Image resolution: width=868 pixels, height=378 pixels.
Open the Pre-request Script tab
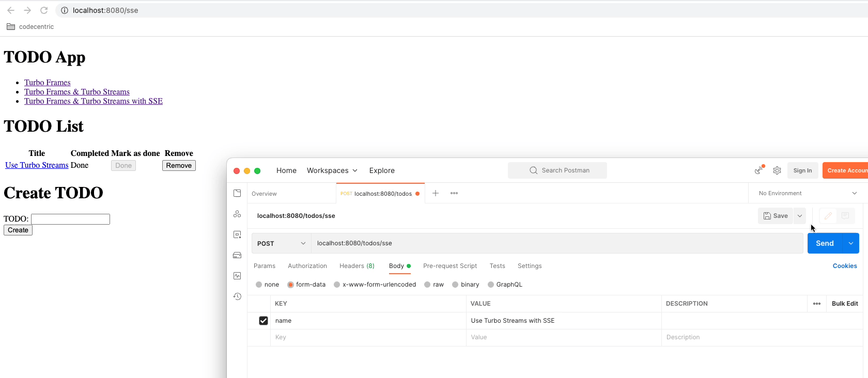coord(450,266)
